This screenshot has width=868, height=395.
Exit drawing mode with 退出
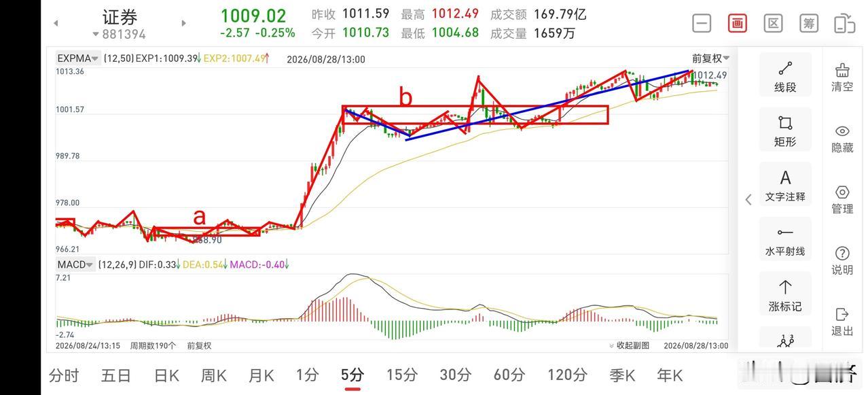point(842,322)
